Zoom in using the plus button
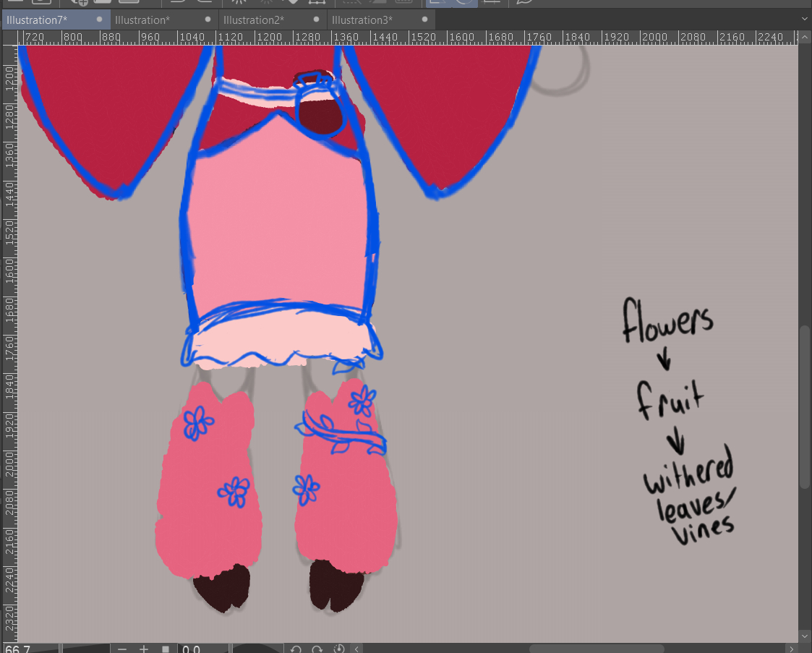Image resolution: width=812 pixels, height=653 pixels. point(144,649)
